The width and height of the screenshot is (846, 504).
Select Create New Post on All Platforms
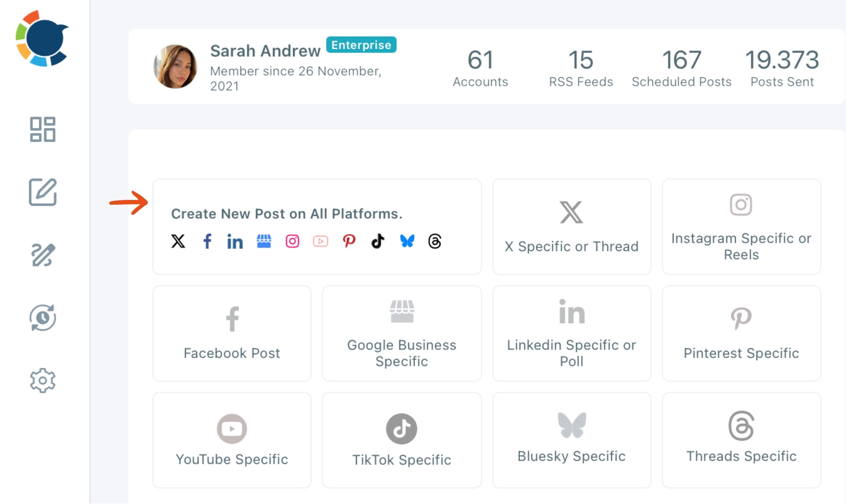coord(317,227)
